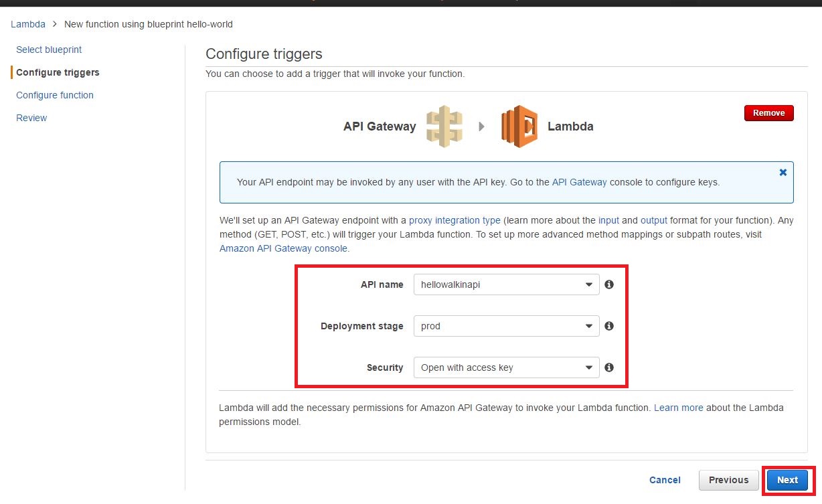Remove the API Gateway trigger

tap(768, 112)
